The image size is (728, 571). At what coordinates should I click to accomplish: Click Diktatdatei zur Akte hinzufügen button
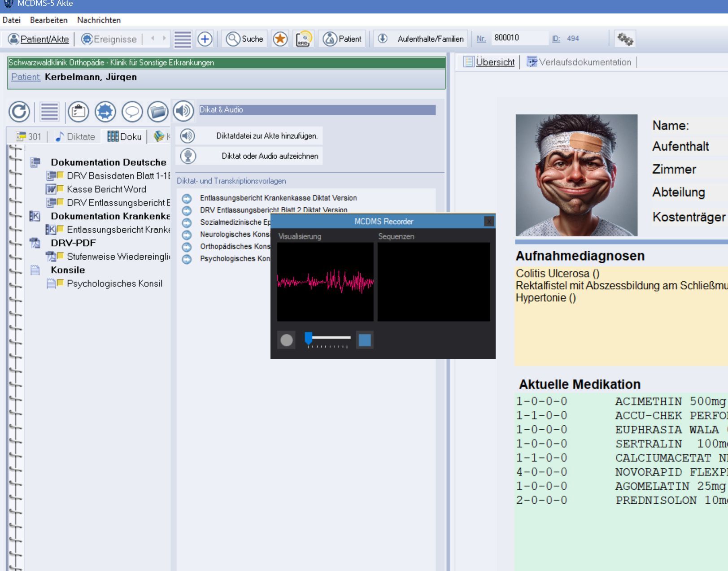point(267,136)
